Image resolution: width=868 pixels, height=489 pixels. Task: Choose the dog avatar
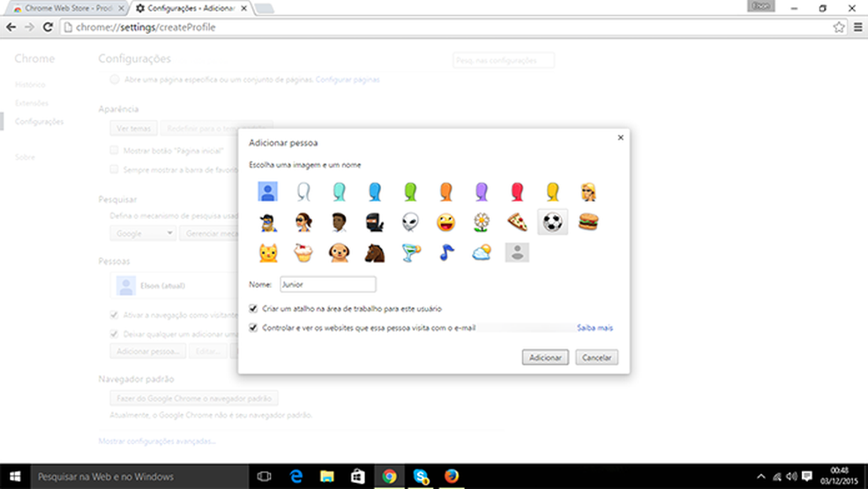click(339, 252)
